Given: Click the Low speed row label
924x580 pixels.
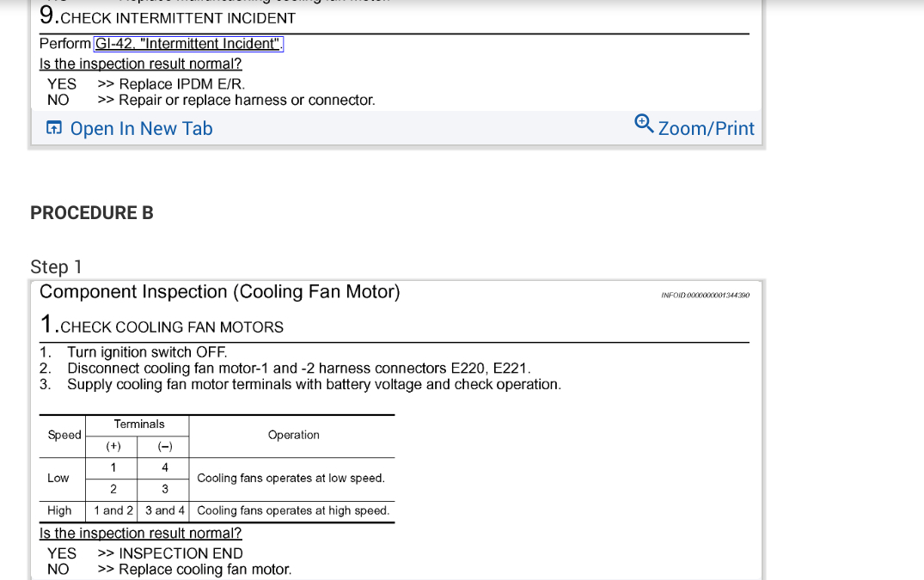Looking at the screenshot, I should click(58, 478).
